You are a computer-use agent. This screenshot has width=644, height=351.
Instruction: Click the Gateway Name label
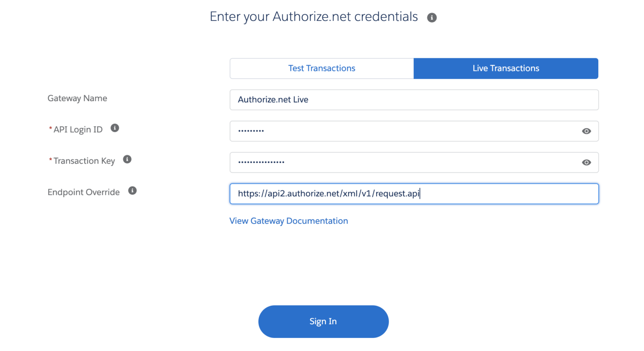click(77, 98)
